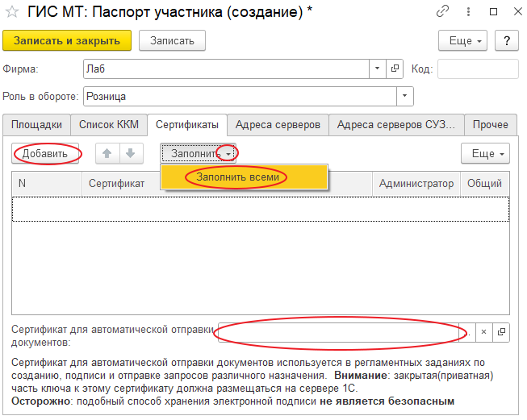
Task: Open the table's Еще menu
Action: coord(484,153)
